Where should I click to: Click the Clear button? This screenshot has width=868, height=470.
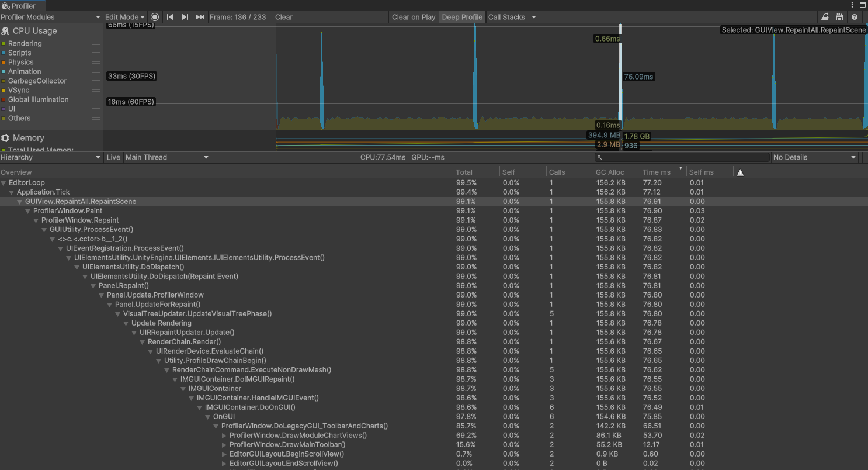283,17
